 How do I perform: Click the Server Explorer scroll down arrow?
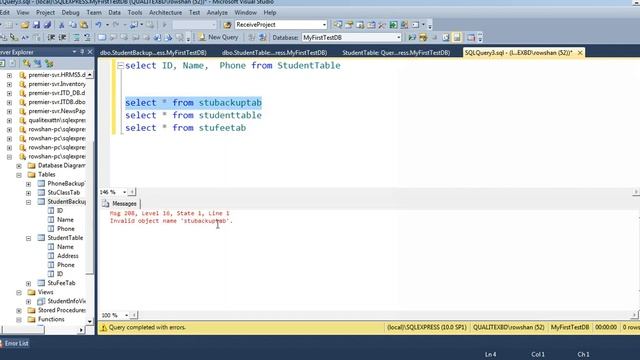89,321
